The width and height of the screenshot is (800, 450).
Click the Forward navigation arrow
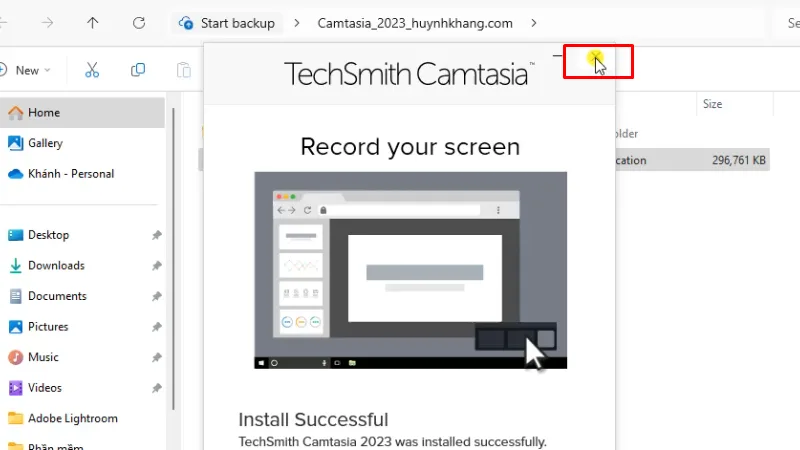[47, 22]
